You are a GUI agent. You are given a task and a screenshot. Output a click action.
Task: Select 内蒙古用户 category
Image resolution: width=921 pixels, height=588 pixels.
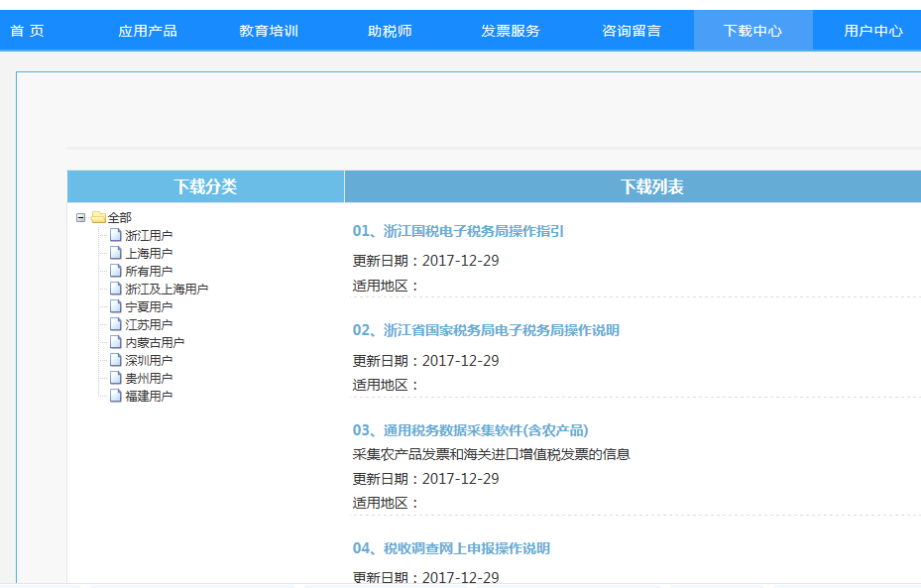coord(155,342)
